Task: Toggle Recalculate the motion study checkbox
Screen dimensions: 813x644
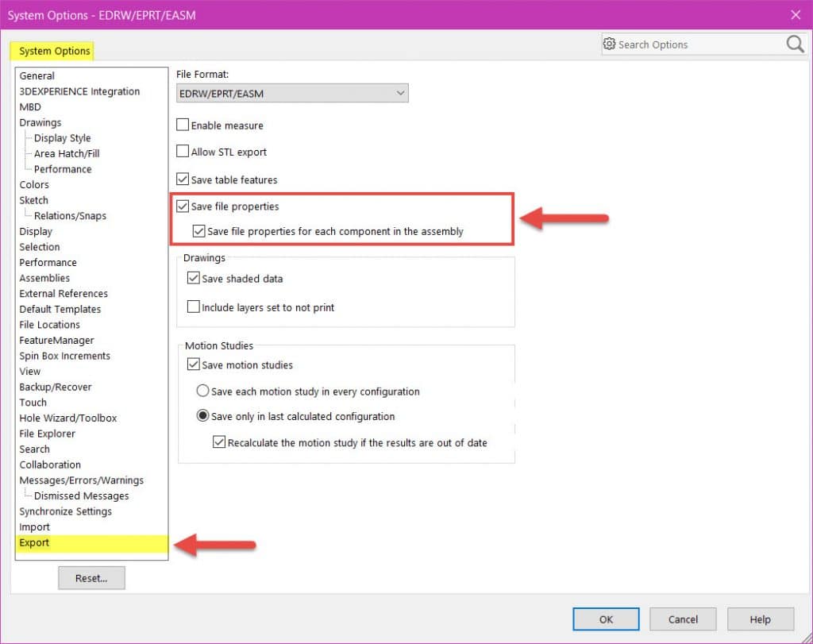Action: click(219, 442)
